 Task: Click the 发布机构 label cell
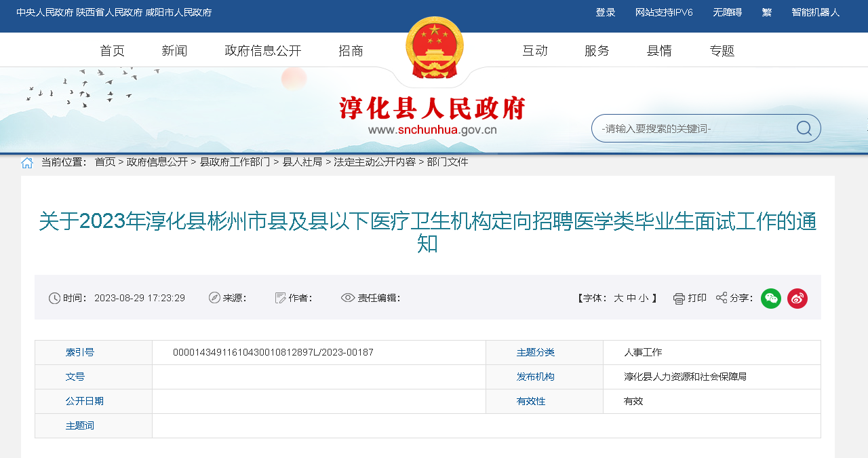(545, 377)
